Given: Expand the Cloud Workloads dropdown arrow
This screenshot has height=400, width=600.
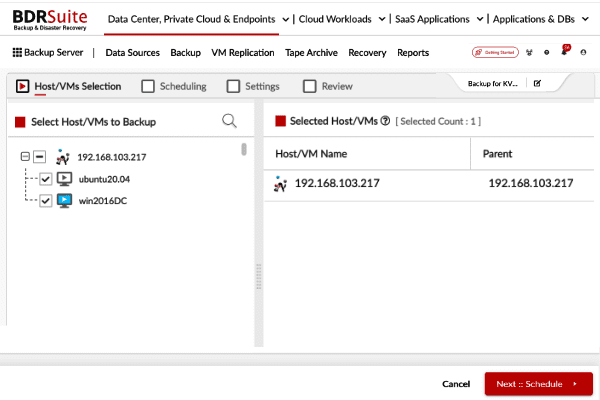Looking at the screenshot, I should click(x=382, y=19).
